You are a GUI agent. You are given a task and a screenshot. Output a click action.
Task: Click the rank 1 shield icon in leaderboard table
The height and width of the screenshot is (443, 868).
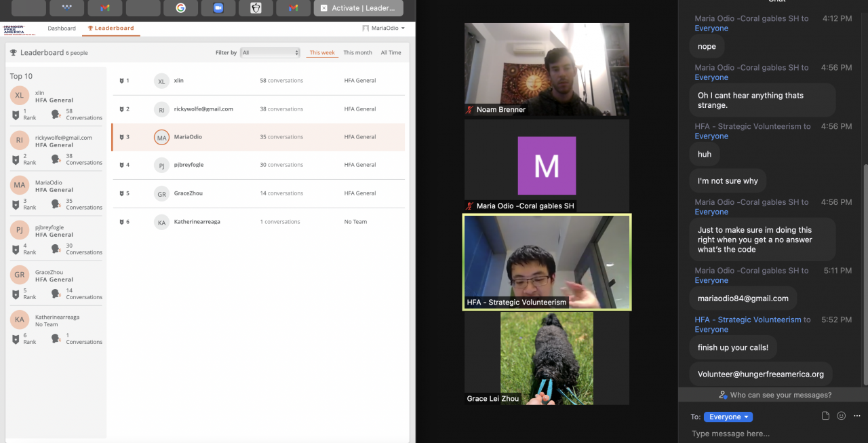pos(121,81)
